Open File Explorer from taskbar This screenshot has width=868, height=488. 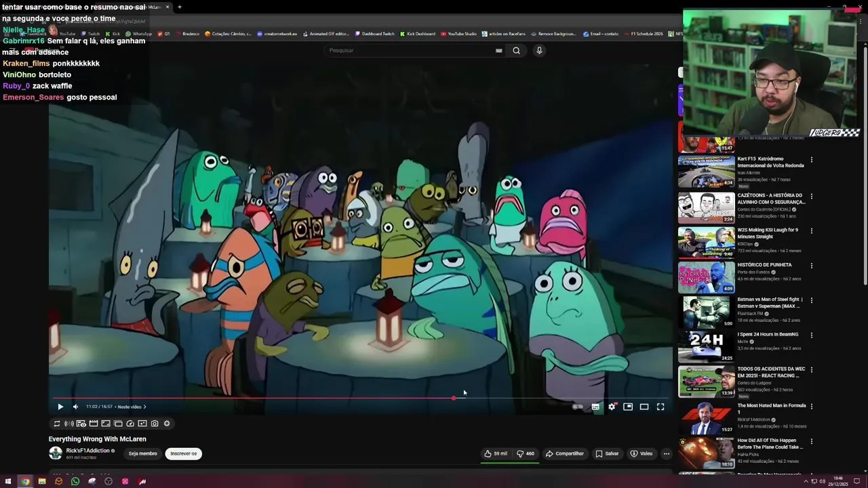pos(42,481)
